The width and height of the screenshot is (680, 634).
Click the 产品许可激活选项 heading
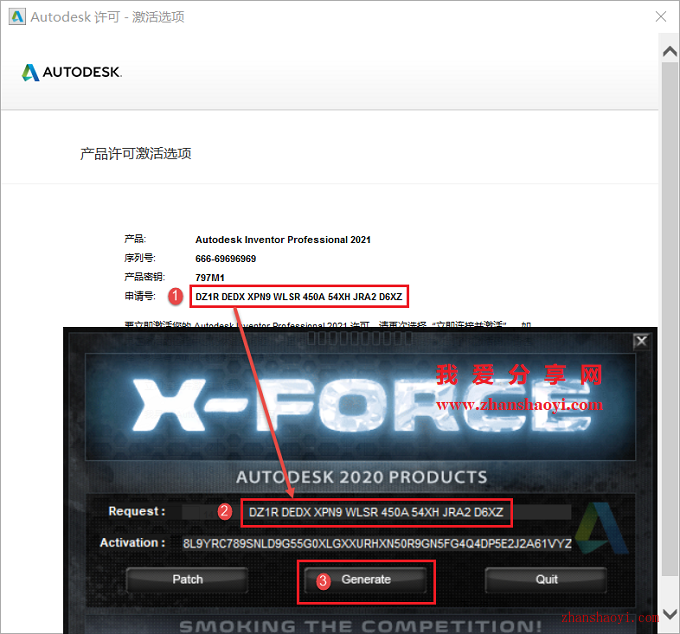136,154
